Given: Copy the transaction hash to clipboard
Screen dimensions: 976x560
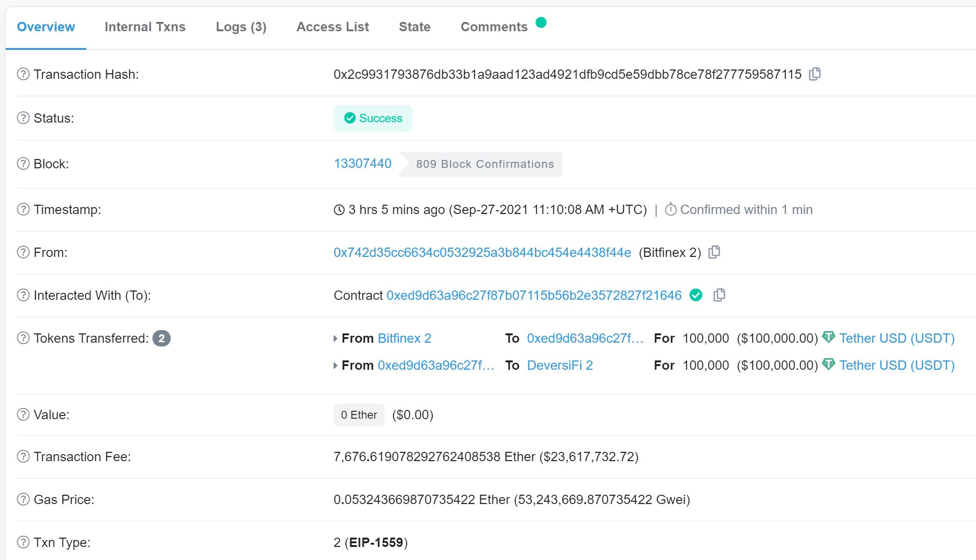Looking at the screenshot, I should point(815,74).
